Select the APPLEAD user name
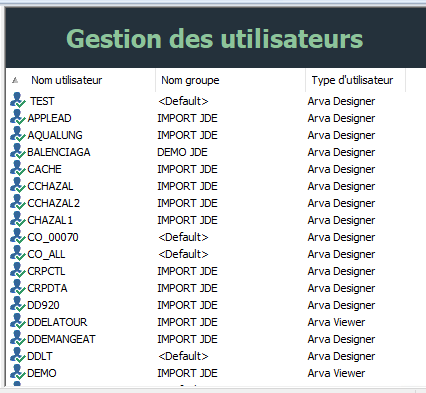This screenshot has width=426, height=393. pos(49,118)
